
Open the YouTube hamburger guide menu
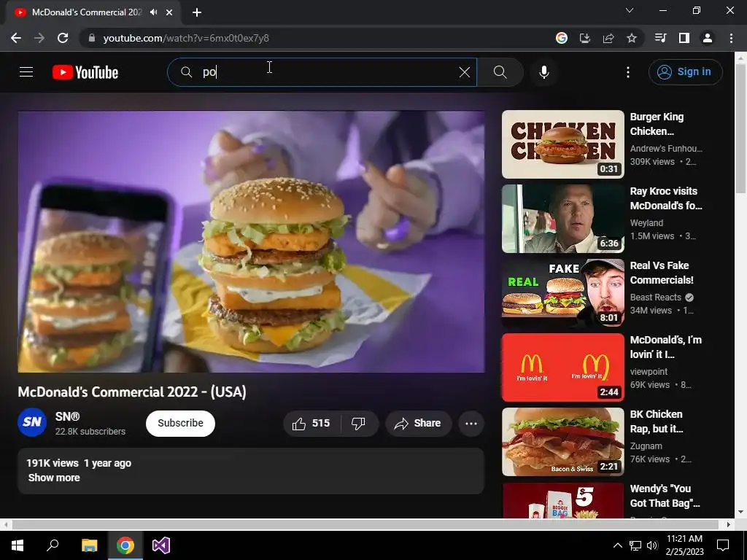(x=26, y=72)
